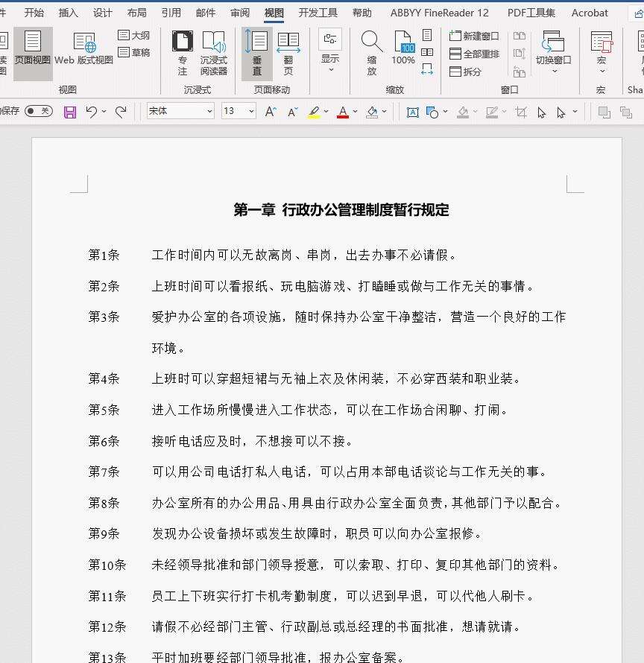This screenshot has height=663, width=644.
Task: Open 切换窗口 switch windows dropdown
Action: 554,52
